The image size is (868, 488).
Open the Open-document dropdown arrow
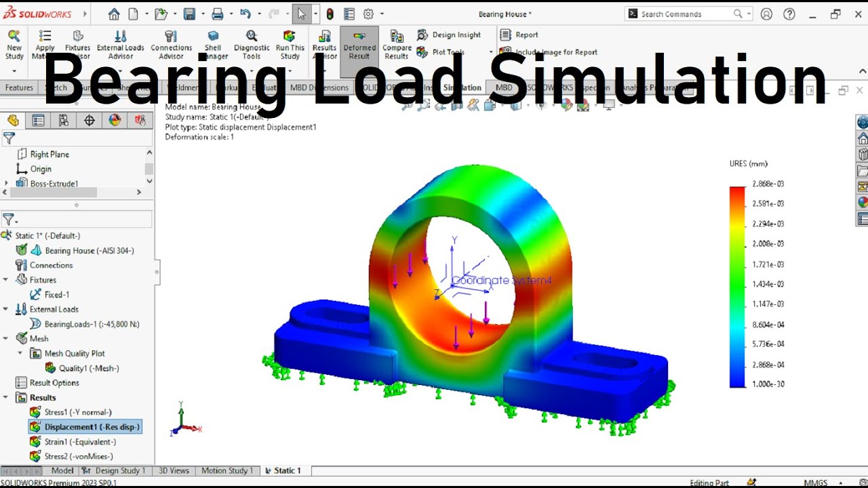(174, 14)
